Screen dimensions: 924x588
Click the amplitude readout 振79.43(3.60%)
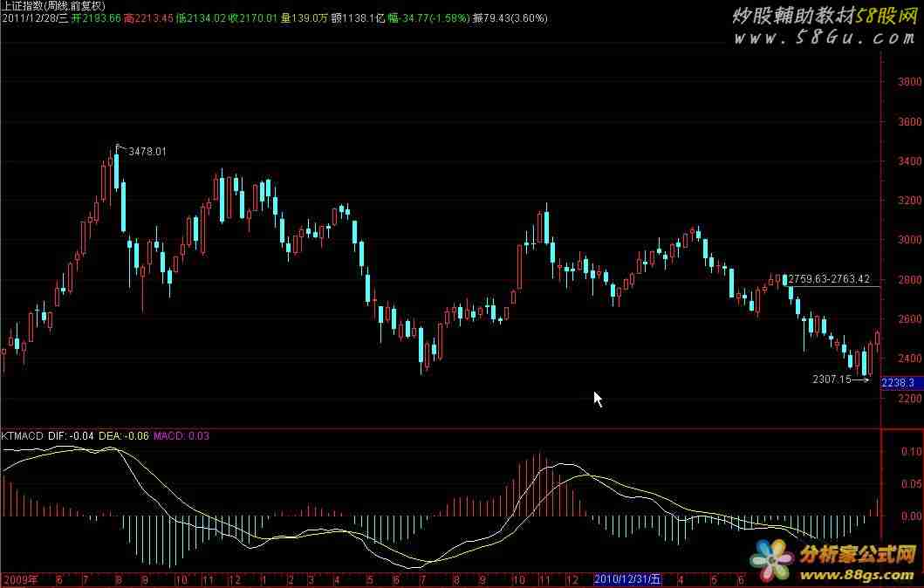point(510,18)
